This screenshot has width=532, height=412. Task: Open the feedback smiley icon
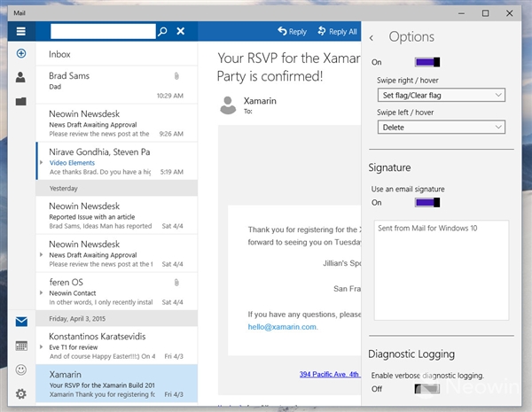pyautogui.click(x=21, y=369)
